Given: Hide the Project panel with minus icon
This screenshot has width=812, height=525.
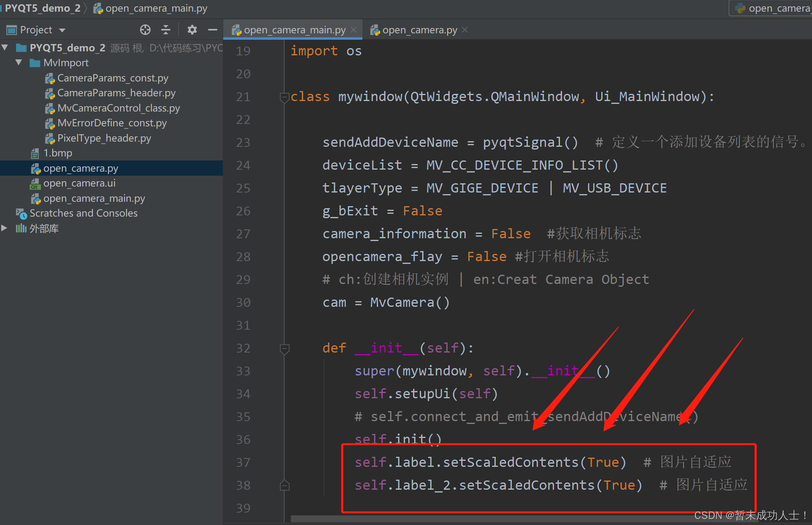Looking at the screenshot, I should pyautogui.click(x=213, y=30).
